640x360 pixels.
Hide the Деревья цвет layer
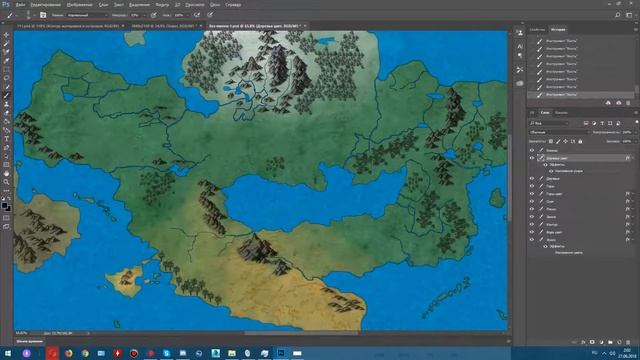pyautogui.click(x=532, y=158)
